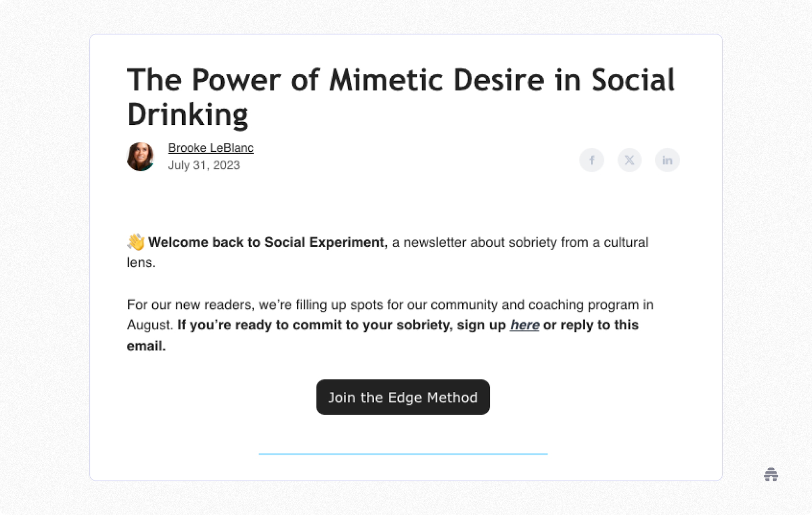Click the bold word 'email.' ending the paragraph
Viewport: 812px width, 515px height.
146,346
